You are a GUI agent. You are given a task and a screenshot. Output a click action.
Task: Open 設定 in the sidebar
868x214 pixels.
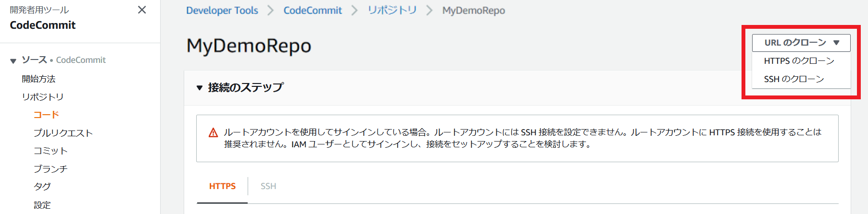(42, 205)
